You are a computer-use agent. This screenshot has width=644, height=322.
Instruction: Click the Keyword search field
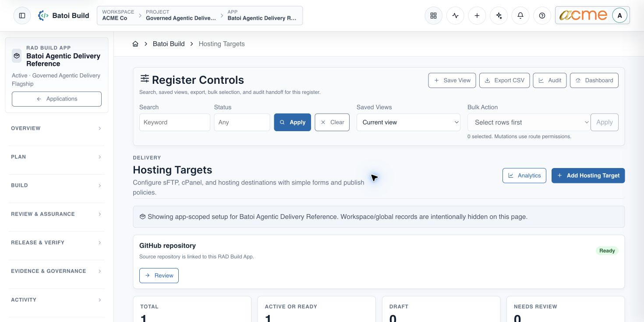point(175,122)
